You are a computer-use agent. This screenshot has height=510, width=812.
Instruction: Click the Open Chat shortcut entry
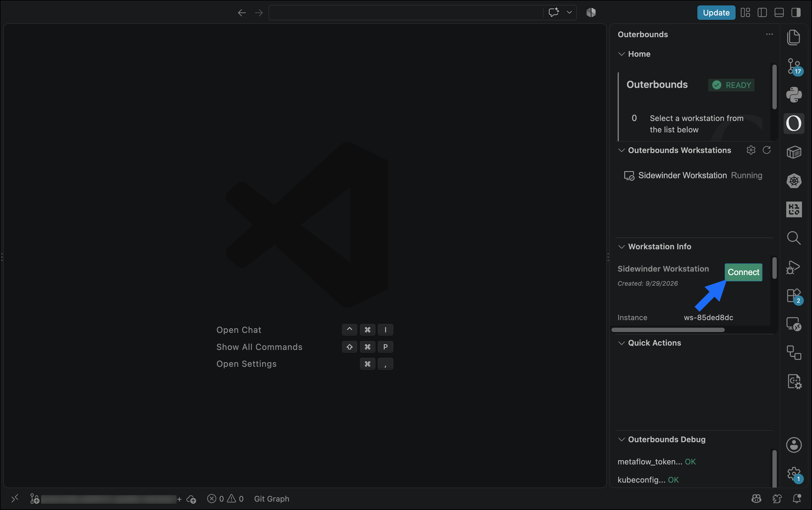point(239,330)
